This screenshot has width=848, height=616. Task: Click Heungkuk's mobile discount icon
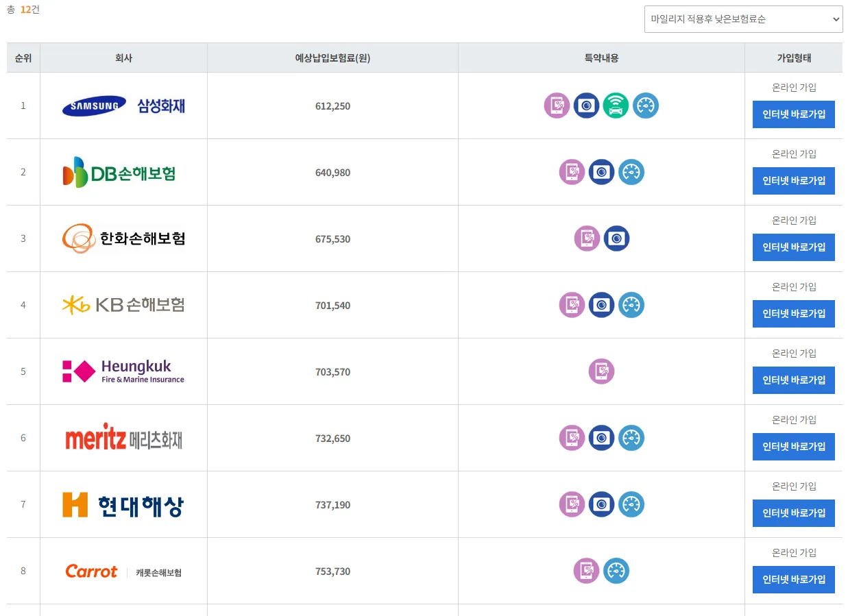click(601, 371)
